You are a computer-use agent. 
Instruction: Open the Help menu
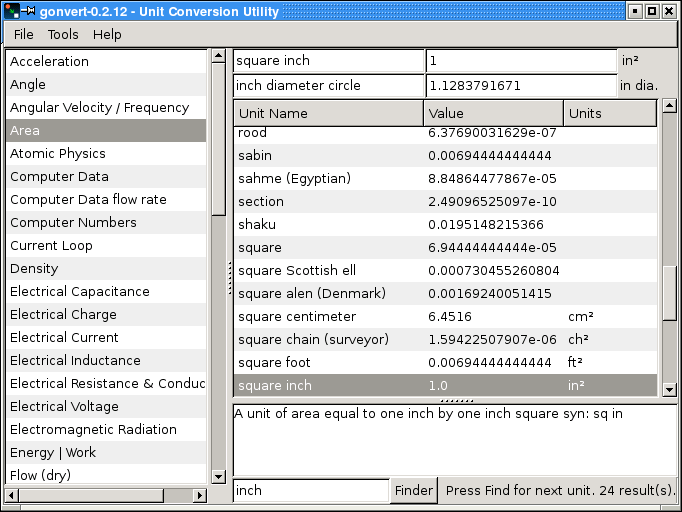click(x=107, y=34)
